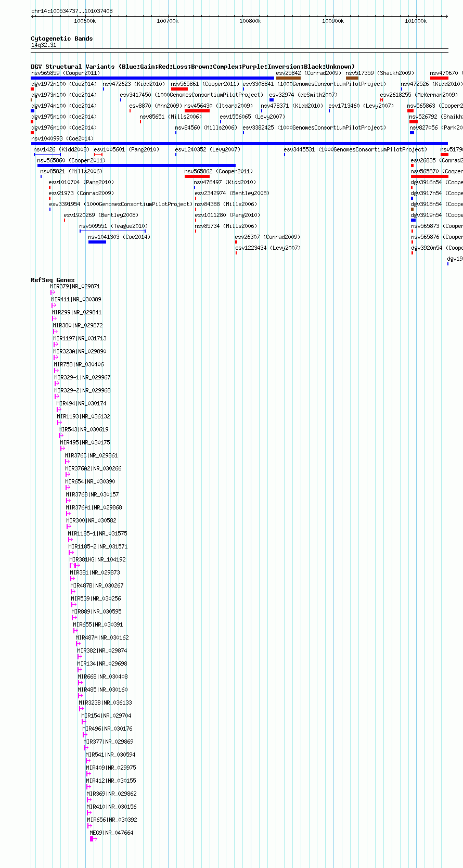
Task: Click the magenta glyph under MEG9|NR_047664
Action: (94, 839)
